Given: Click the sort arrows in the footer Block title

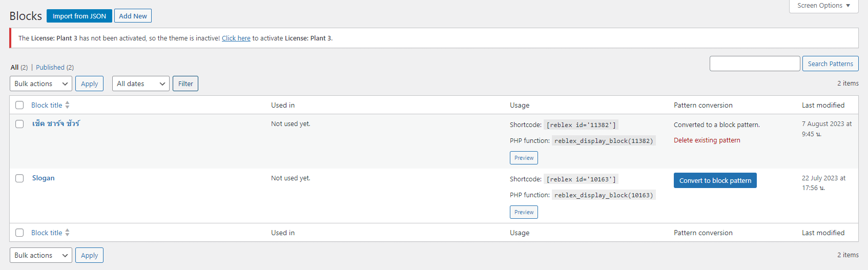Looking at the screenshot, I should tap(67, 233).
